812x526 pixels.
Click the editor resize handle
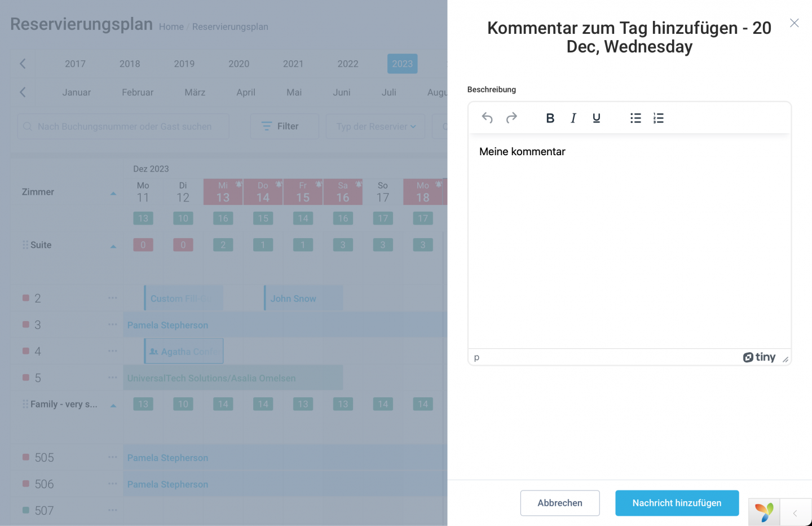point(785,360)
